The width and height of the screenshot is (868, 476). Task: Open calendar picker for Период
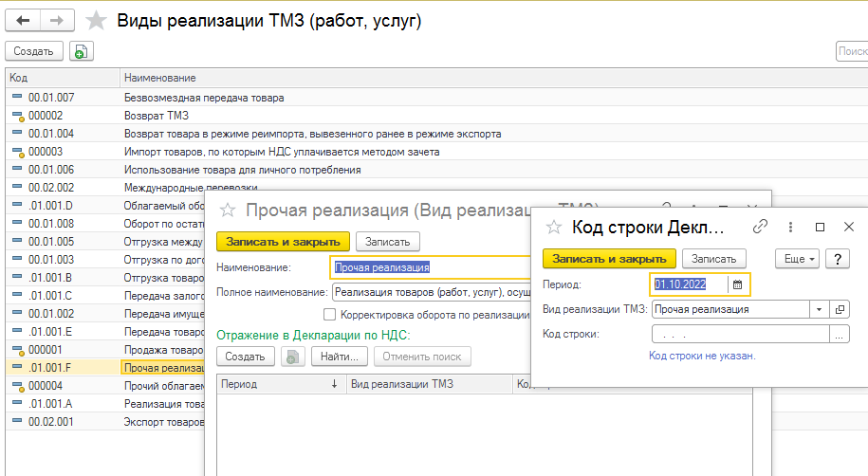pos(737,284)
